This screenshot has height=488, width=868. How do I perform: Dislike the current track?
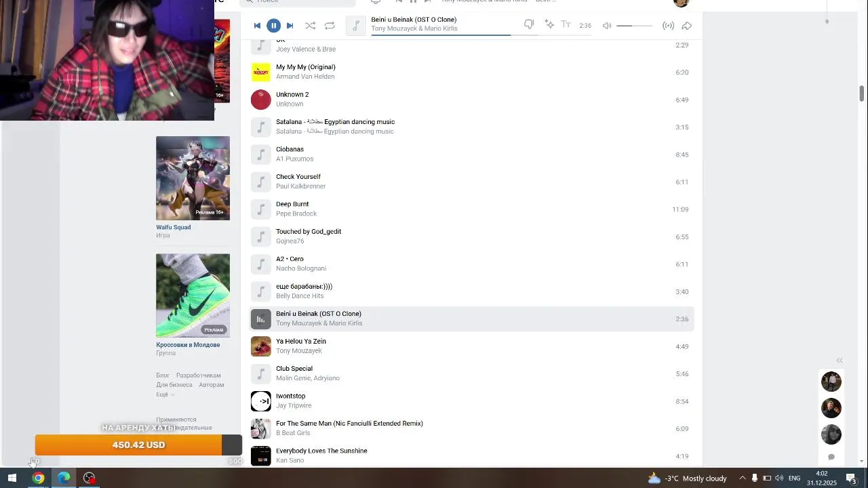coord(529,25)
